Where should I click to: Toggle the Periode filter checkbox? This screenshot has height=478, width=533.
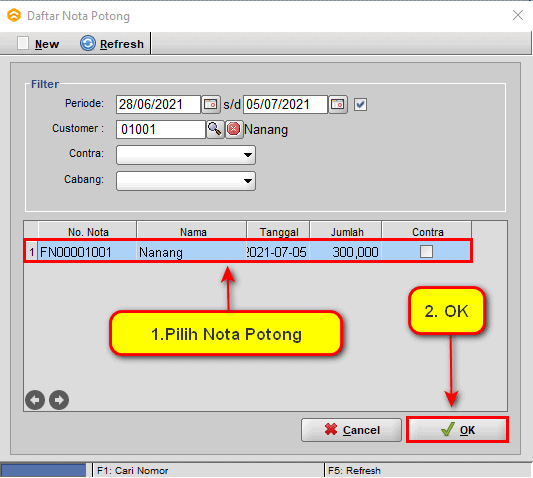(x=360, y=104)
